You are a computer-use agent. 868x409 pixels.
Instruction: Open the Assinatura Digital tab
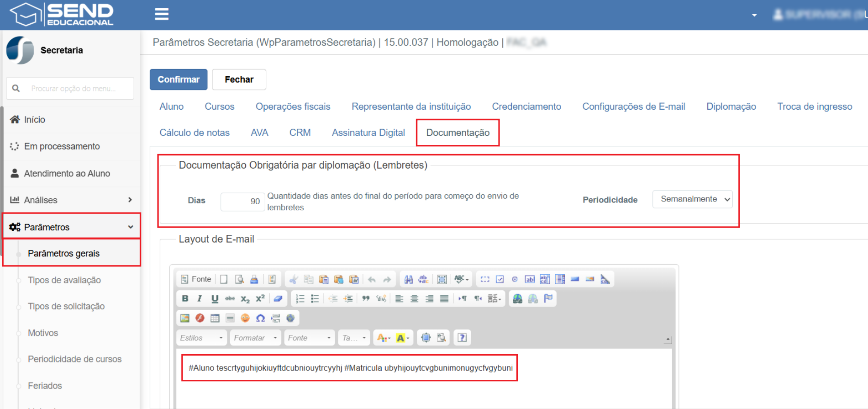coord(368,133)
